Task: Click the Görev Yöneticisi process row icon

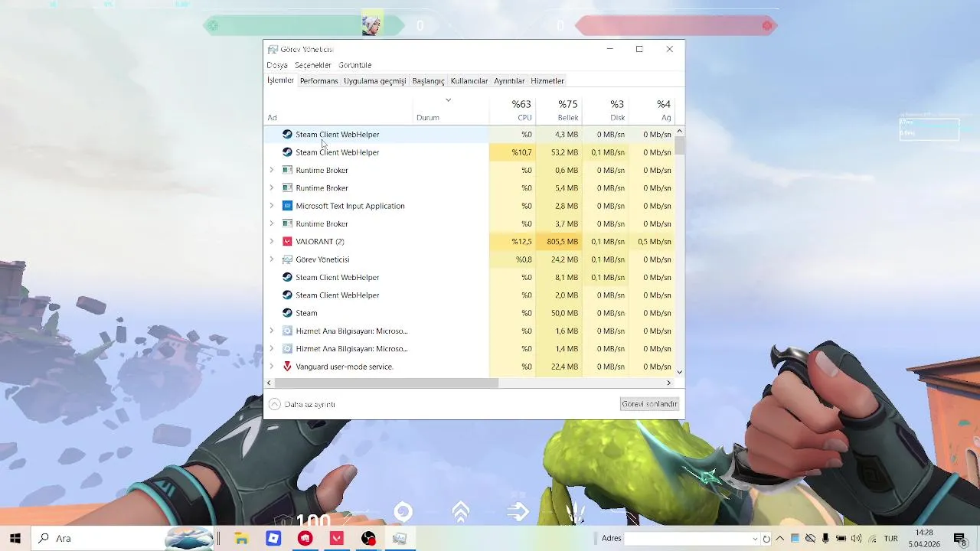Action: 287,259
